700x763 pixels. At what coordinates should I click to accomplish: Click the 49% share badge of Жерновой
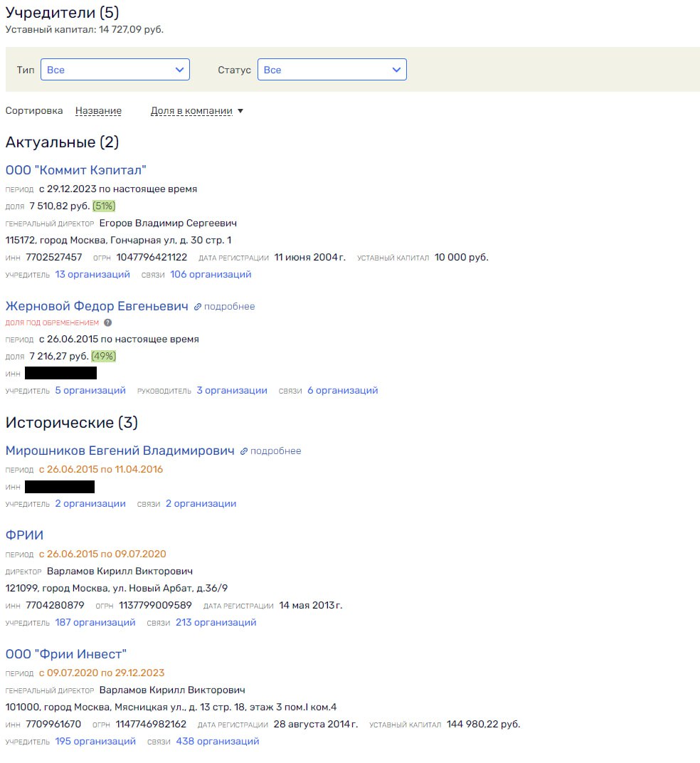tap(104, 356)
